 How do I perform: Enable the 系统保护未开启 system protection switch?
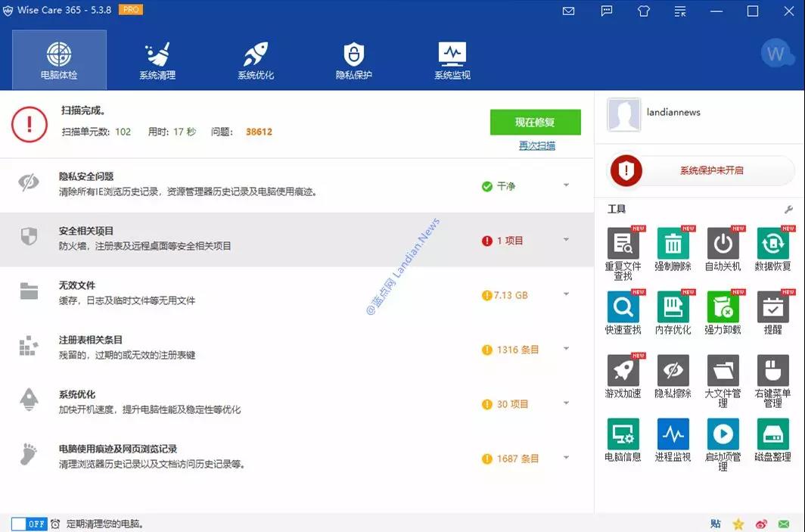pyautogui.click(x=701, y=171)
